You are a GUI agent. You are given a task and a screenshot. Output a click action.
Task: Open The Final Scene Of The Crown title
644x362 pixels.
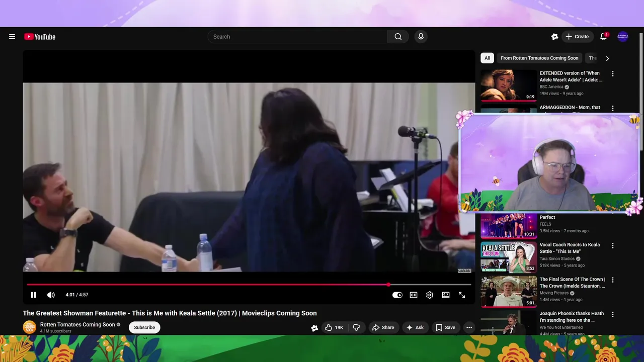(573, 283)
